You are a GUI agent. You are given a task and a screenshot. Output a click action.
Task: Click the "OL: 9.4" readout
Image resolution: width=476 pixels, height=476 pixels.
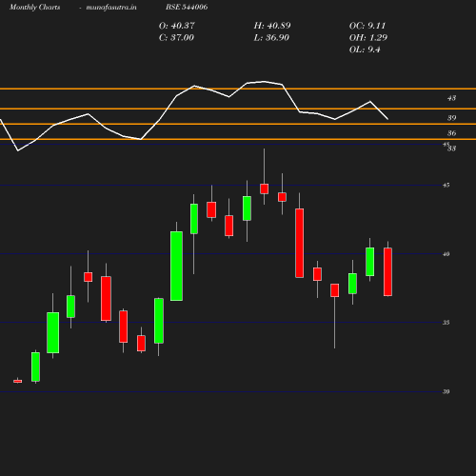click(365, 50)
